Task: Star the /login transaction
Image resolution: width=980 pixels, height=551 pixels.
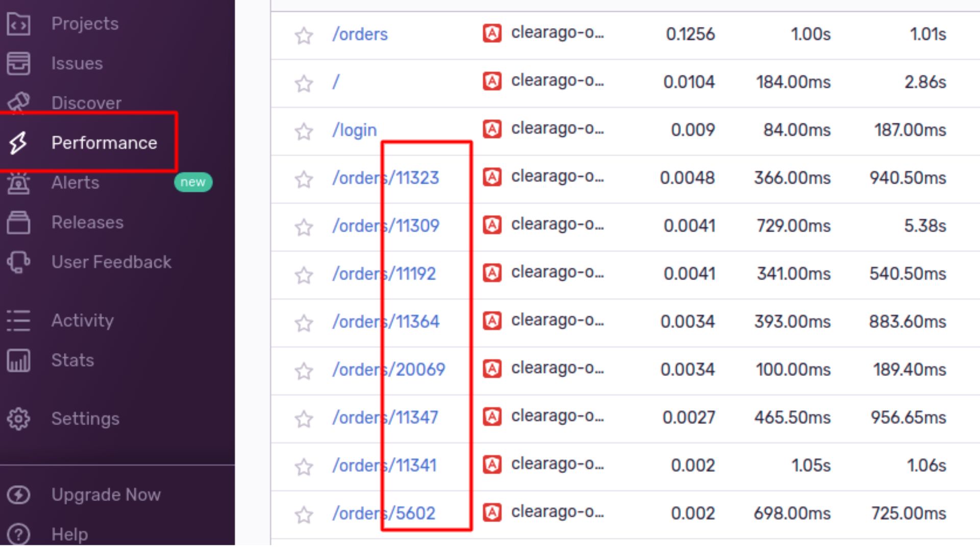Action: [x=303, y=131]
